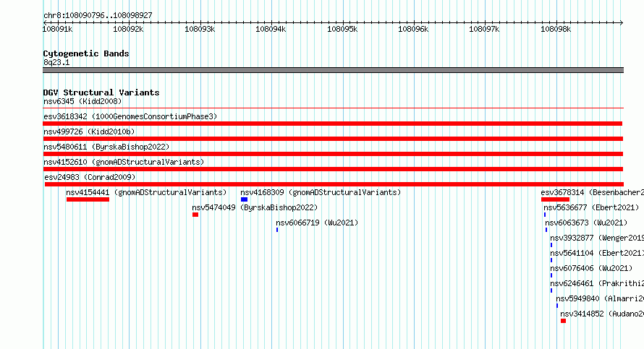Open nsv3414852 (Audano) variant label
The height and width of the screenshot is (349, 644).
click(x=602, y=314)
